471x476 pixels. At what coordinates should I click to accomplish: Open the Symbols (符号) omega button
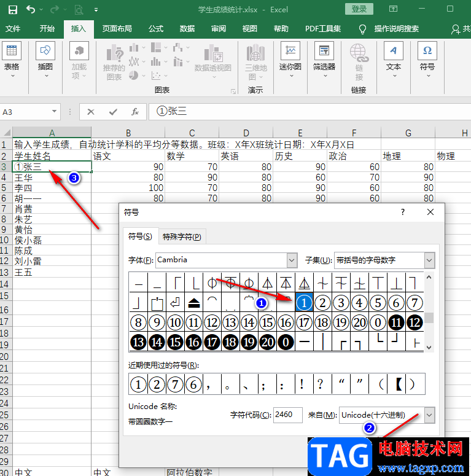coord(427,60)
